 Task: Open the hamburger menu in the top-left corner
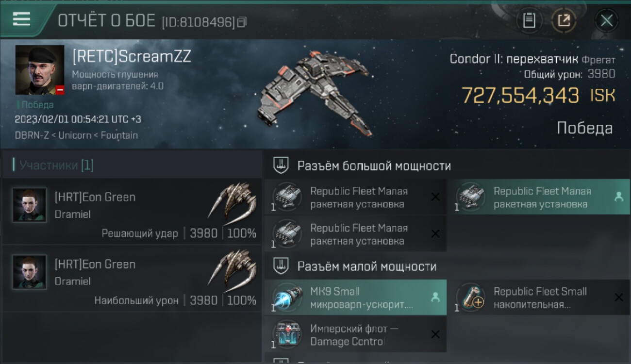(21, 18)
